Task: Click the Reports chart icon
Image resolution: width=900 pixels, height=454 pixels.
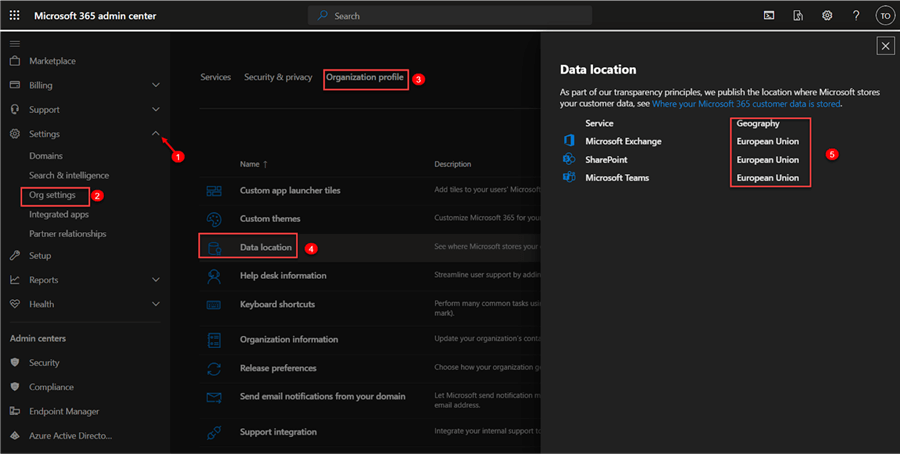Action: (x=15, y=280)
